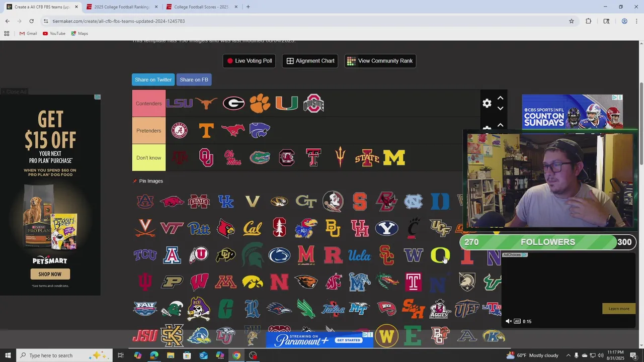This screenshot has height=362, width=644.
Task: Select the Michigan M logo
Action: tap(394, 158)
